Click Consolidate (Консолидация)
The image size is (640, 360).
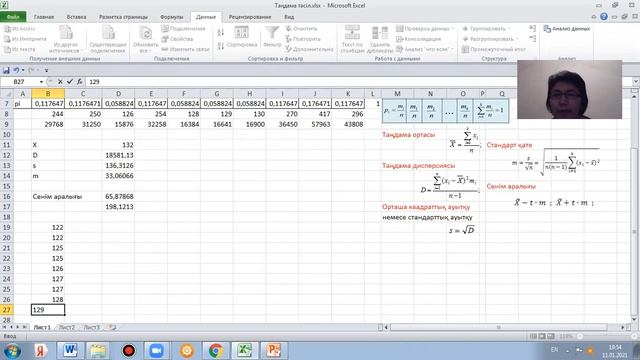pos(419,39)
